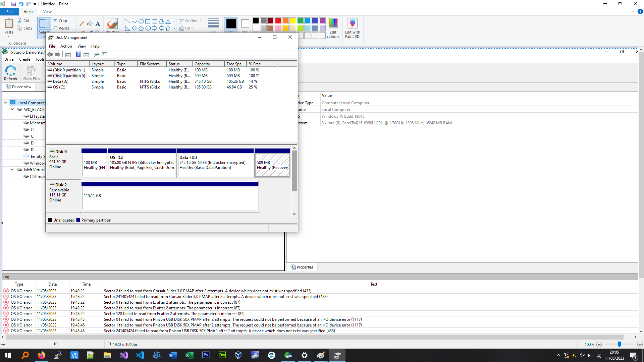Image resolution: width=644 pixels, height=362 pixels.
Task: Select the Pencil tool in Paint
Action: coord(82,23)
